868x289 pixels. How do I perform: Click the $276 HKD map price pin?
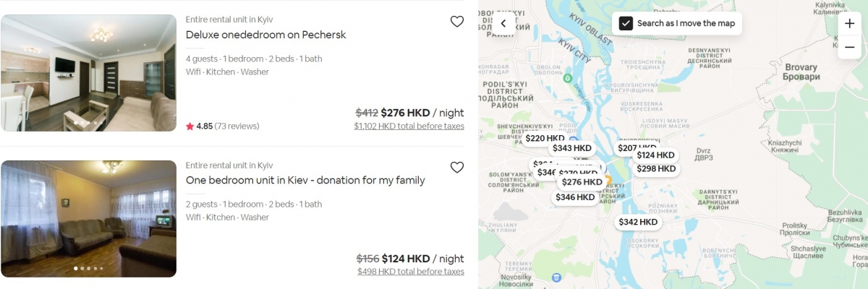click(582, 182)
